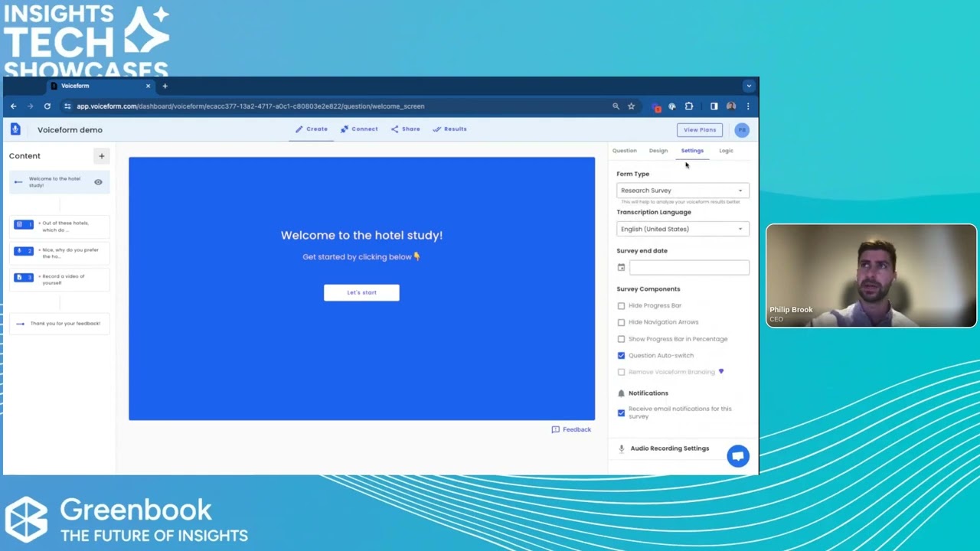This screenshot has width=980, height=551.
Task: Click Let's start button
Action: pos(361,292)
